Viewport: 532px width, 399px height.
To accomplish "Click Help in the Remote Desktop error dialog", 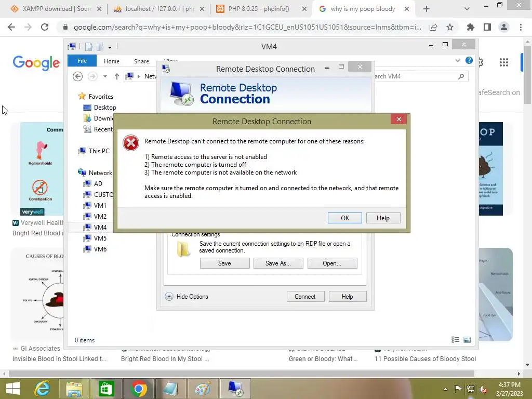I will pyautogui.click(x=383, y=218).
